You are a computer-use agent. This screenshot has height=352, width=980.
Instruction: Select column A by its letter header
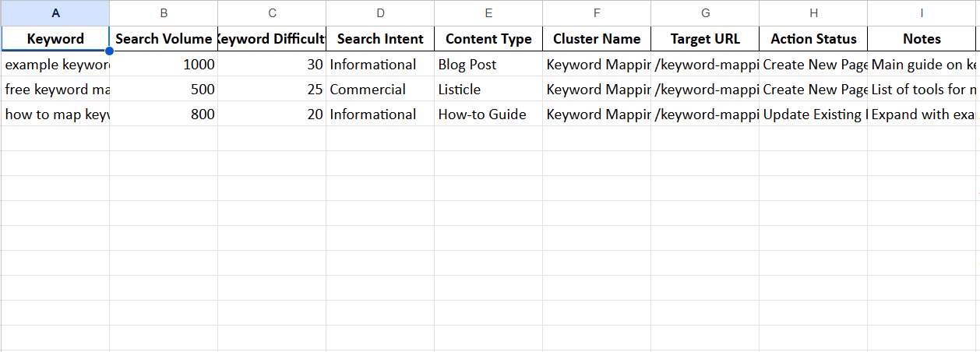point(55,13)
